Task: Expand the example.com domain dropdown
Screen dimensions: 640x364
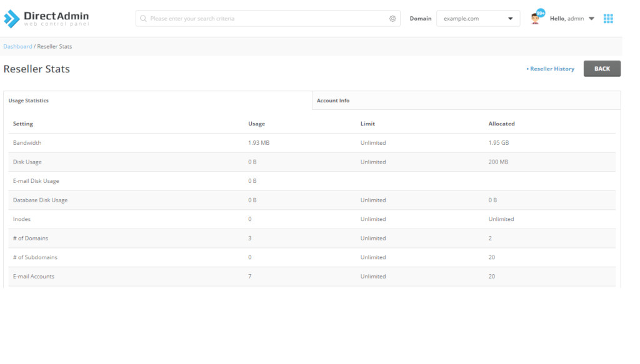Action: [x=478, y=19]
